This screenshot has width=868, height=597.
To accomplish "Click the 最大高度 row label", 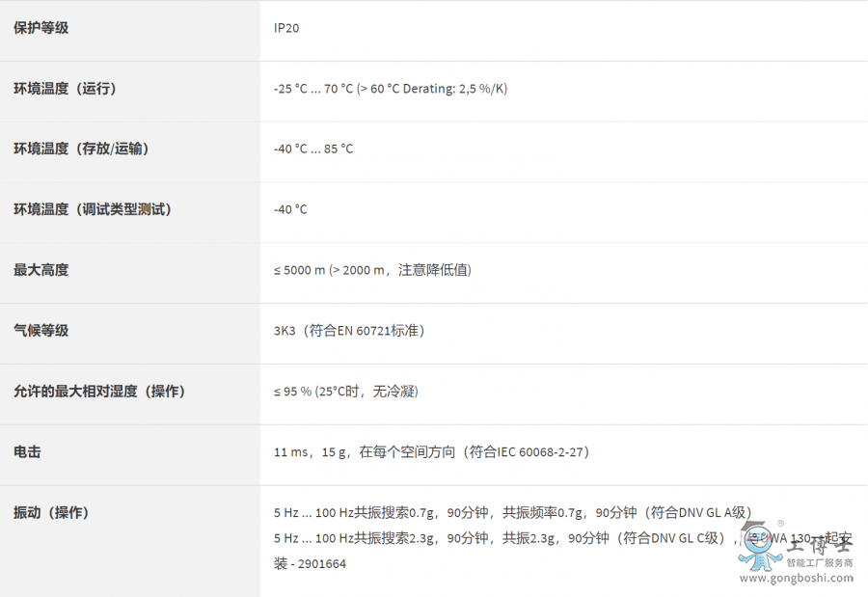I will 41,270.
